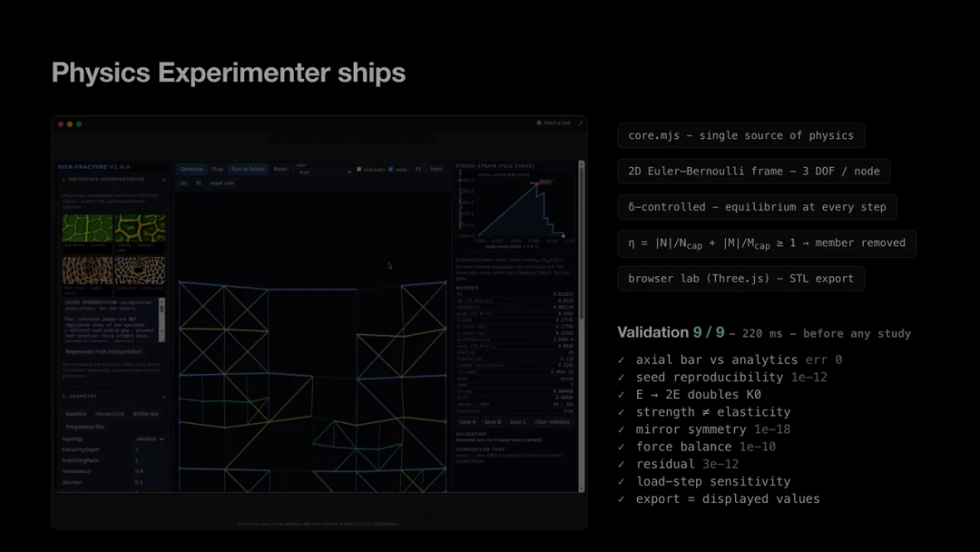This screenshot has height=552, width=980.
Task: Click the HIER-FRACTURE V1.0.0 title
Action: point(93,167)
